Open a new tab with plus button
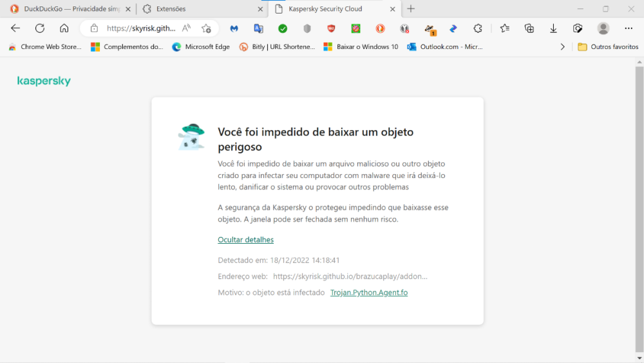The height and width of the screenshot is (363, 644). click(x=411, y=8)
